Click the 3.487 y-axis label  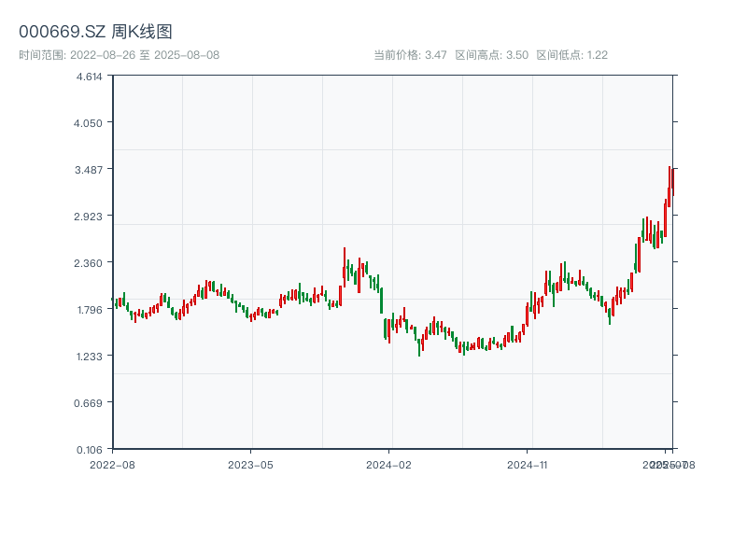pos(89,169)
